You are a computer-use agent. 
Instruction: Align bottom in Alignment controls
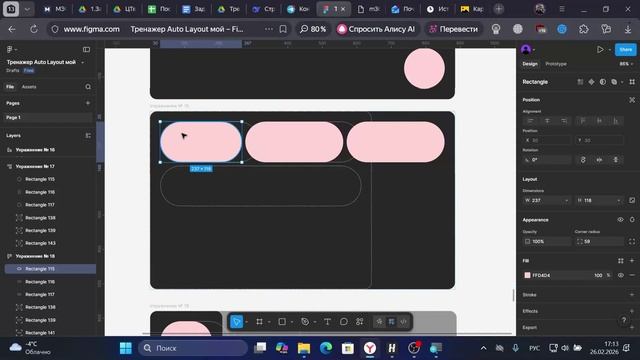click(616, 121)
